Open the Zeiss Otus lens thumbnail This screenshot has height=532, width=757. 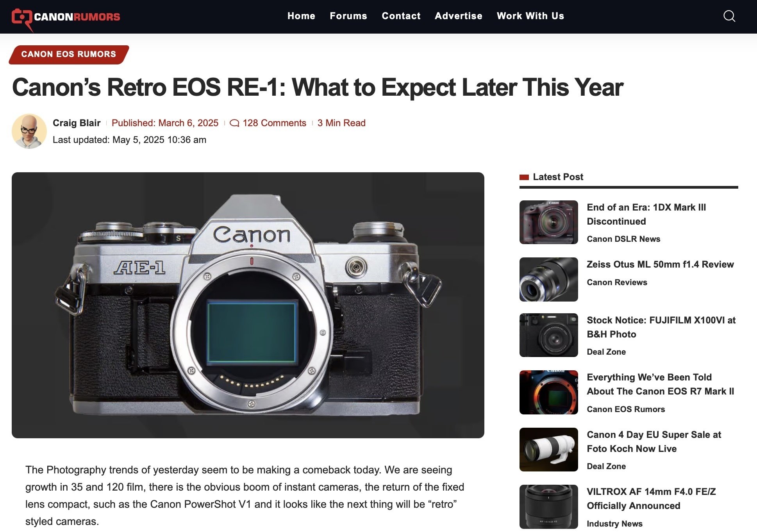point(548,279)
